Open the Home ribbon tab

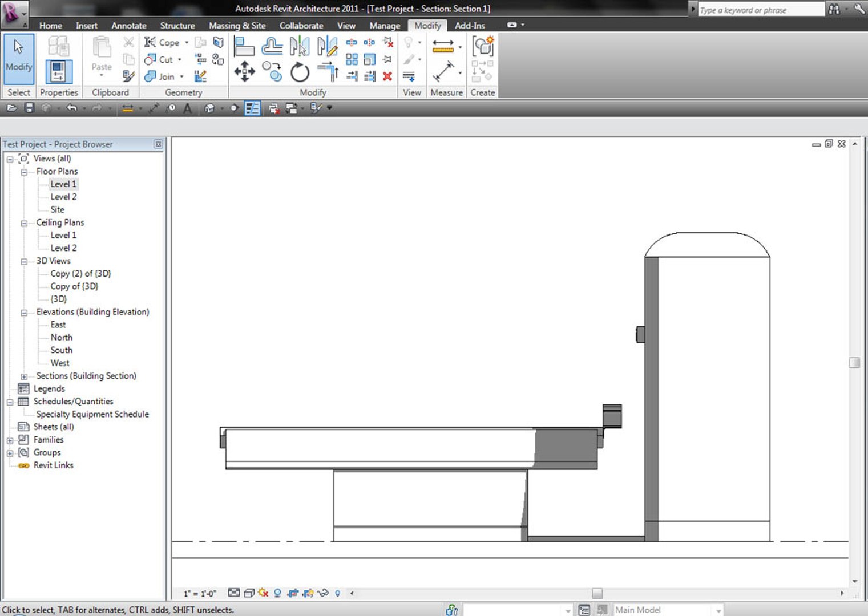point(51,26)
